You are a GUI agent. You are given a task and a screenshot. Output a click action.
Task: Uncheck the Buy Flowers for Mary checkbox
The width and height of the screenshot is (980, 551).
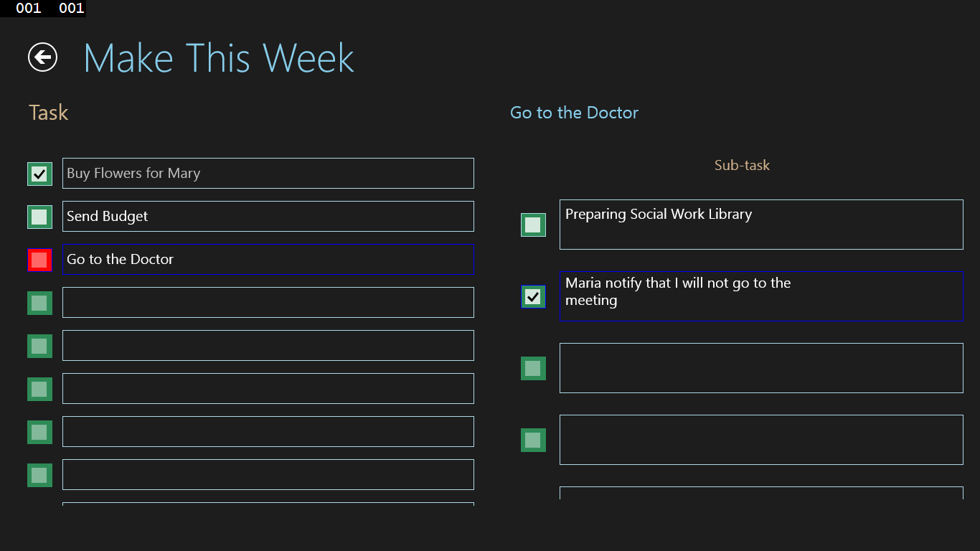tap(39, 174)
